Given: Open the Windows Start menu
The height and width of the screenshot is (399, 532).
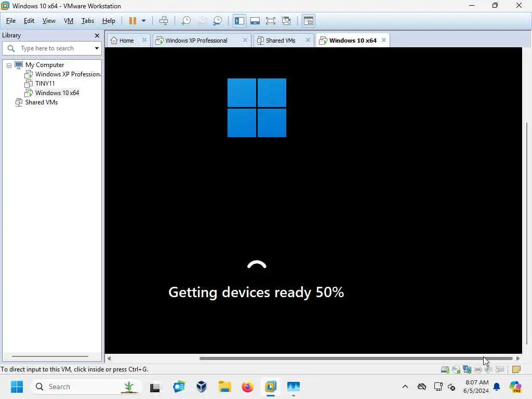Looking at the screenshot, I should pos(17,387).
